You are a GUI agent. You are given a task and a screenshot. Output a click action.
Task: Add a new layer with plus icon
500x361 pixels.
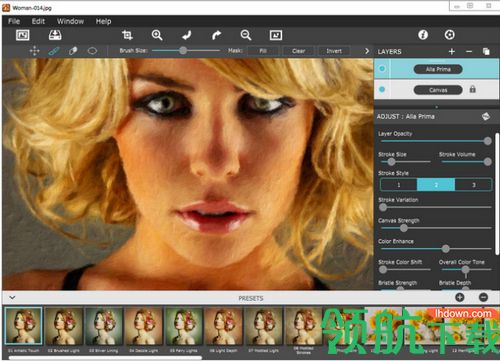click(452, 51)
